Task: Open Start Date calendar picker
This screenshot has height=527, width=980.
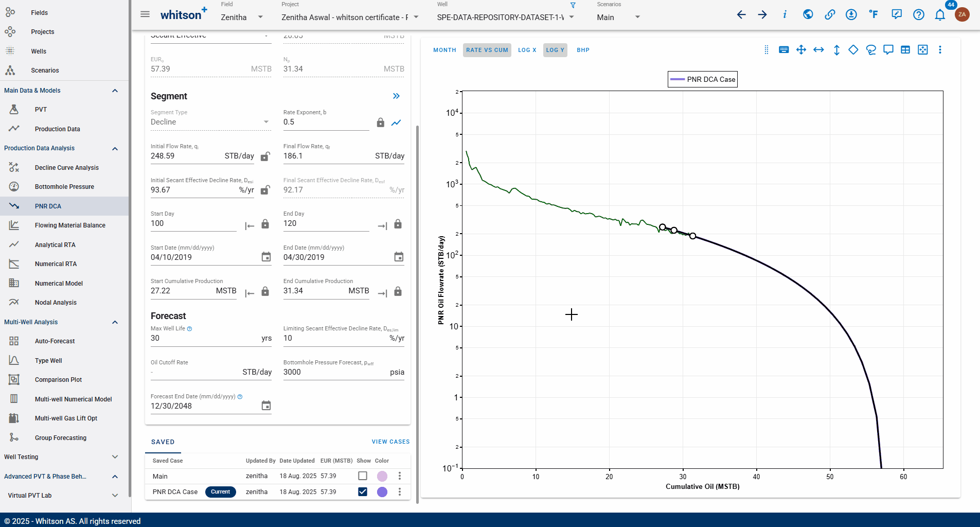Action: [x=266, y=257]
